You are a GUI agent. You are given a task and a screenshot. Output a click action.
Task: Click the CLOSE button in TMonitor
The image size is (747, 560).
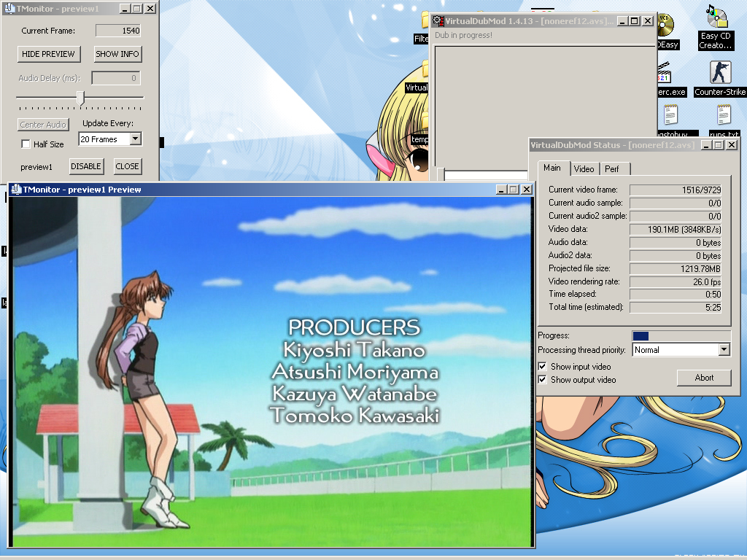tap(127, 166)
